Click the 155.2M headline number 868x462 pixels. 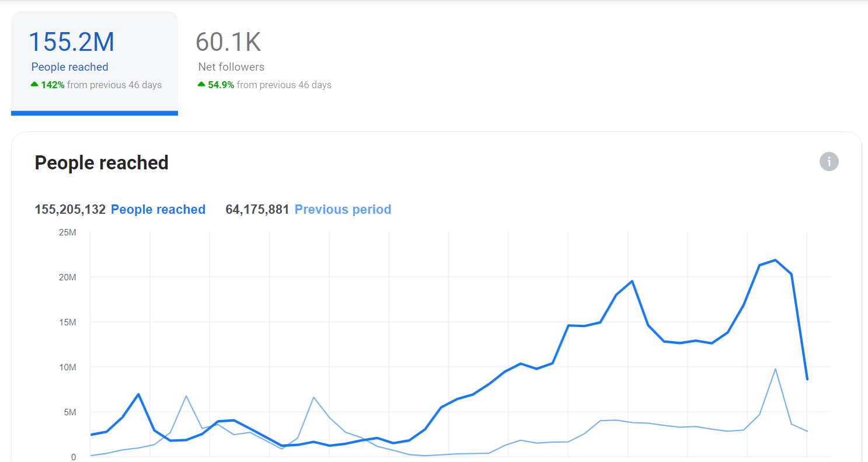tap(72, 42)
